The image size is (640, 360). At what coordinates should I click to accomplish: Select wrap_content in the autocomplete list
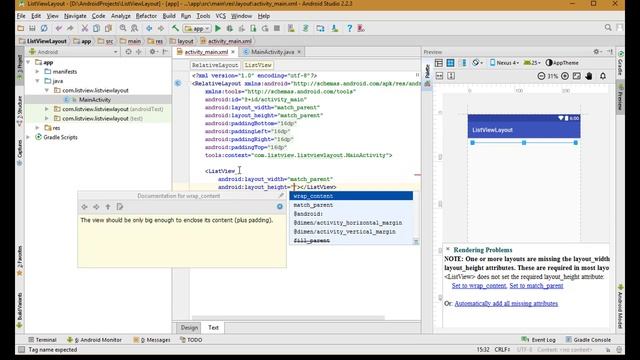pyautogui.click(x=351, y=196)
